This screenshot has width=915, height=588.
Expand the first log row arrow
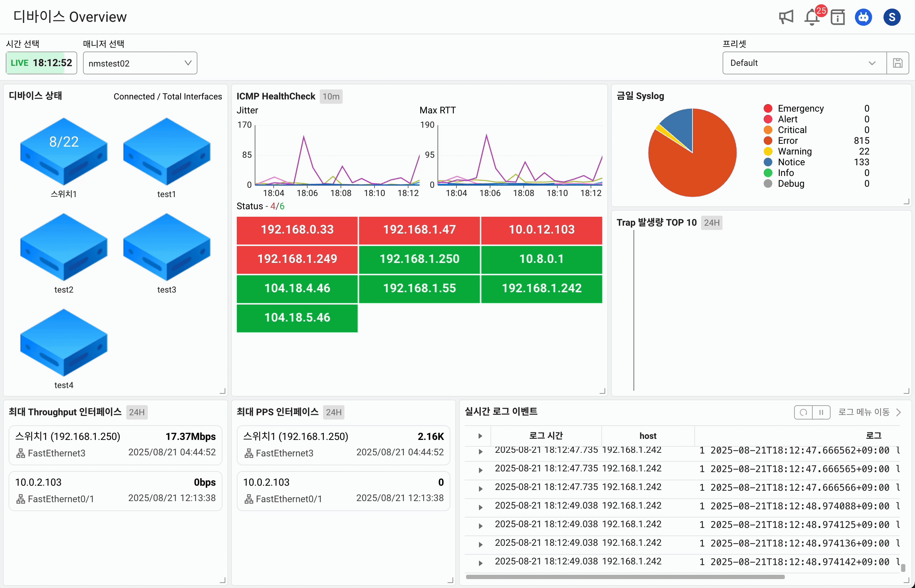(x=480, y=452)
